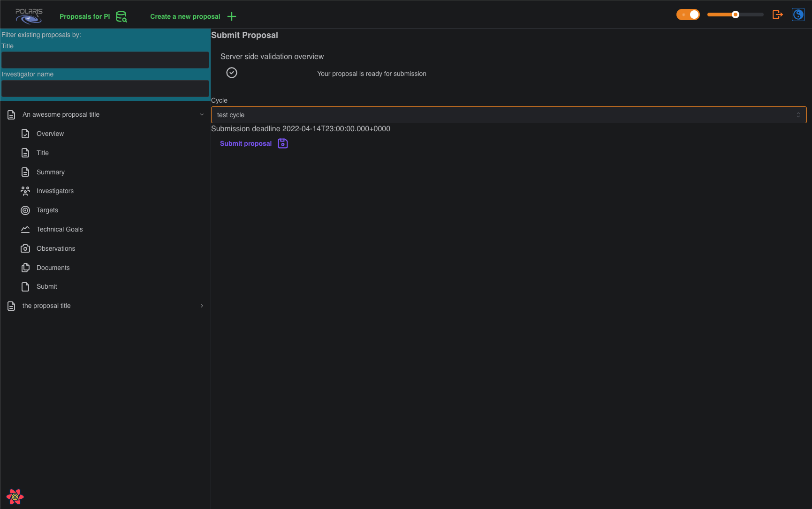Screen dimensions: 812x509
Task: Select the proposal title row
Action: [106, 306]
